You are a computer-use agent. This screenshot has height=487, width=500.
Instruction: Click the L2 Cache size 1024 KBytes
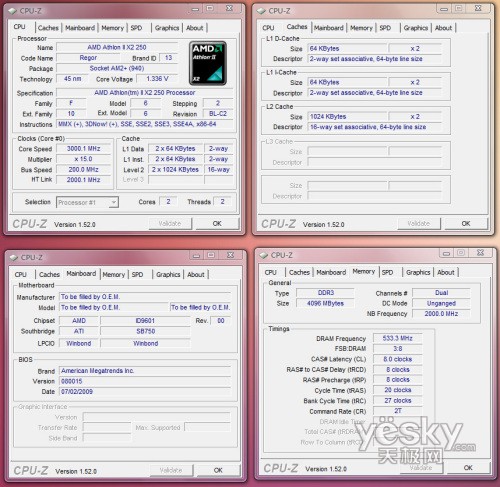coord(347,117)
